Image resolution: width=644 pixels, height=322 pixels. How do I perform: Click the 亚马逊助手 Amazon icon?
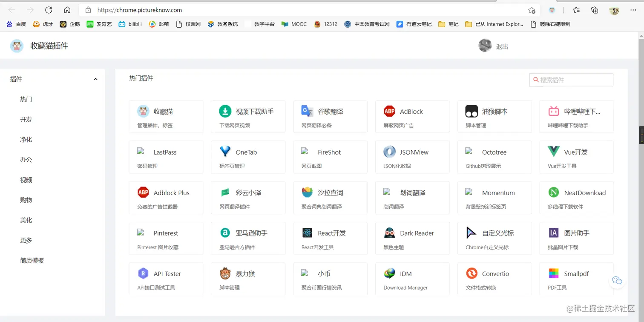225,233
